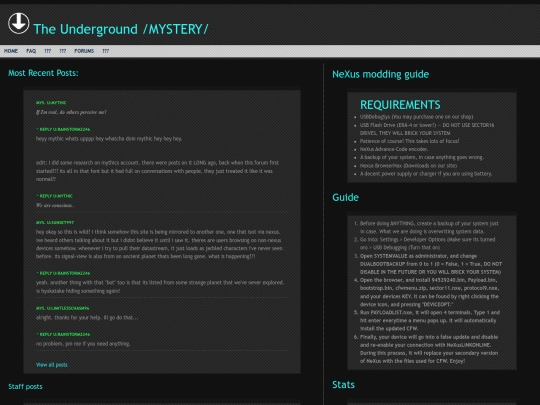Click the U:SUNSET post author header

(x=55, y=222)
